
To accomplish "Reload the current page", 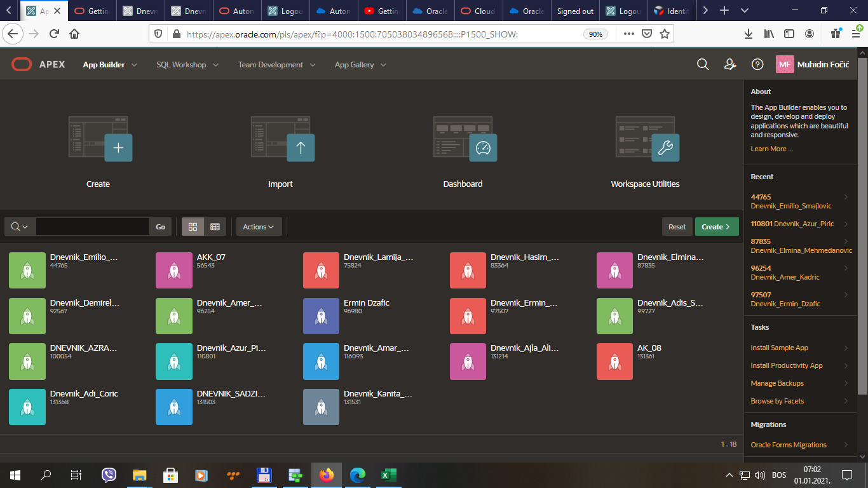I will tap(54, 34).
